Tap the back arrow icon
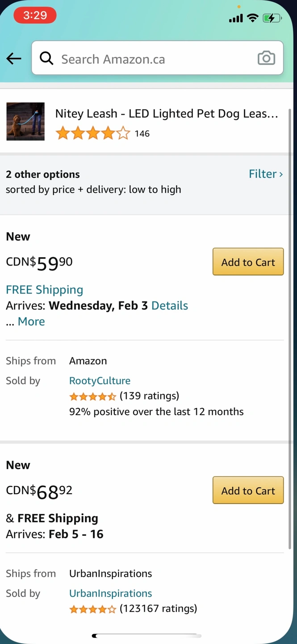 tap(14, 58)
